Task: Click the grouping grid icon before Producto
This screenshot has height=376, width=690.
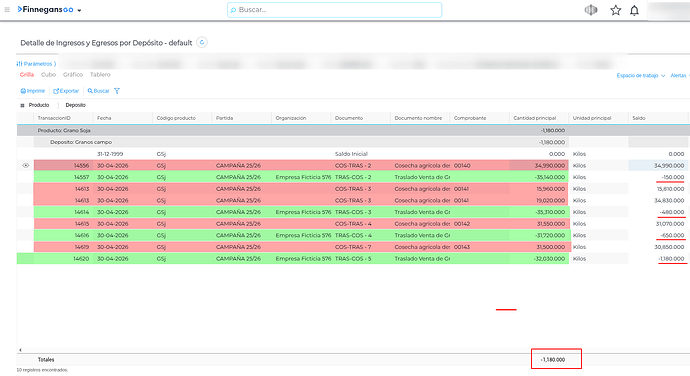Action: click(22, 105)
